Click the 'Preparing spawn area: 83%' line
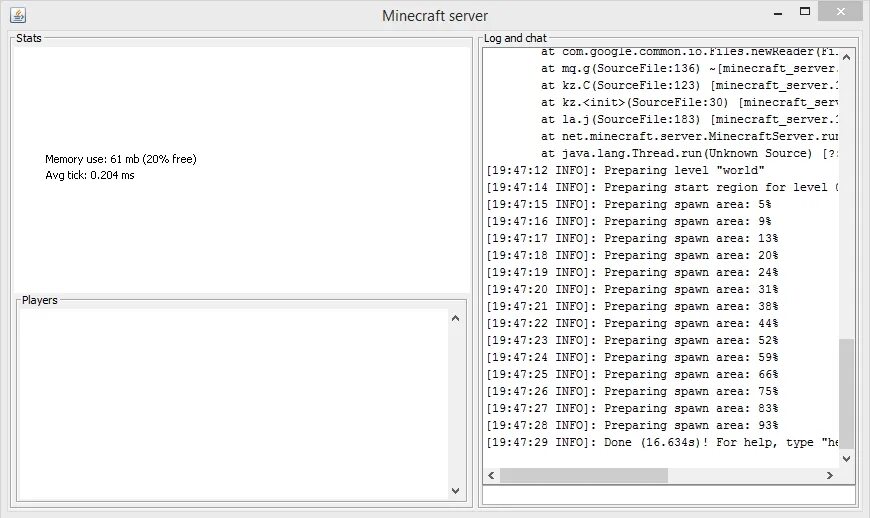This screenshot has width=870, height=518. [632, 408]
